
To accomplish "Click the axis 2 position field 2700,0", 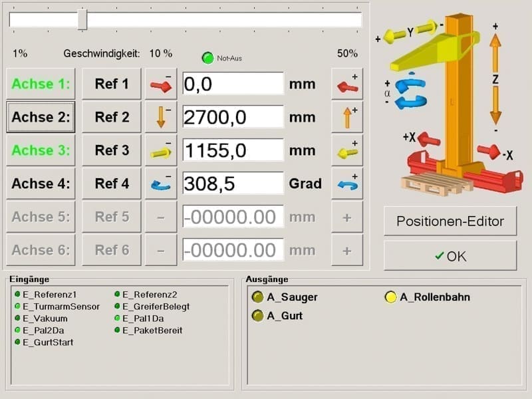I will pyautogui.click(x=233, y=118).
